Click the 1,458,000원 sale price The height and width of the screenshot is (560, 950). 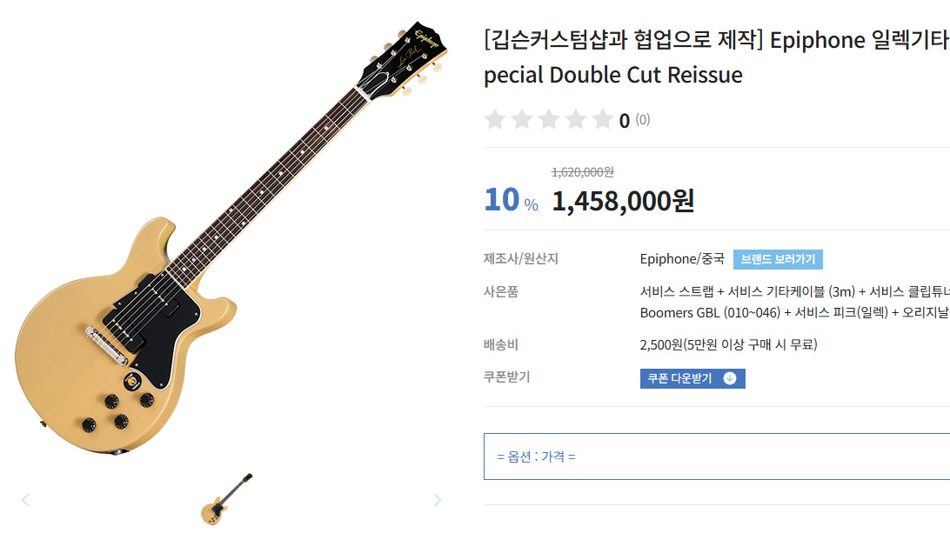623,202
